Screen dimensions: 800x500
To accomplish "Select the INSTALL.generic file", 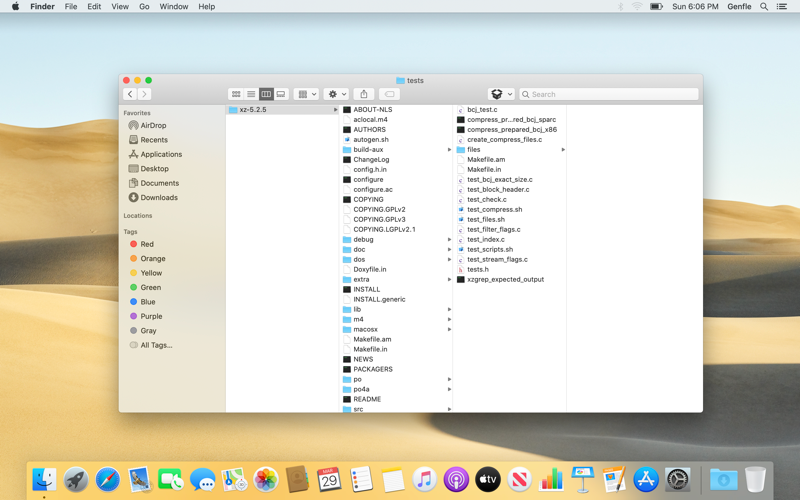I will pyautogui.click(x=374, y=299).
